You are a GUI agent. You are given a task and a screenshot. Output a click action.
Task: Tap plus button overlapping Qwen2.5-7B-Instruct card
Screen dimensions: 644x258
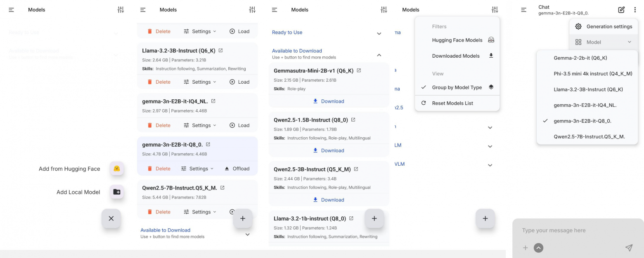(243, 218)
